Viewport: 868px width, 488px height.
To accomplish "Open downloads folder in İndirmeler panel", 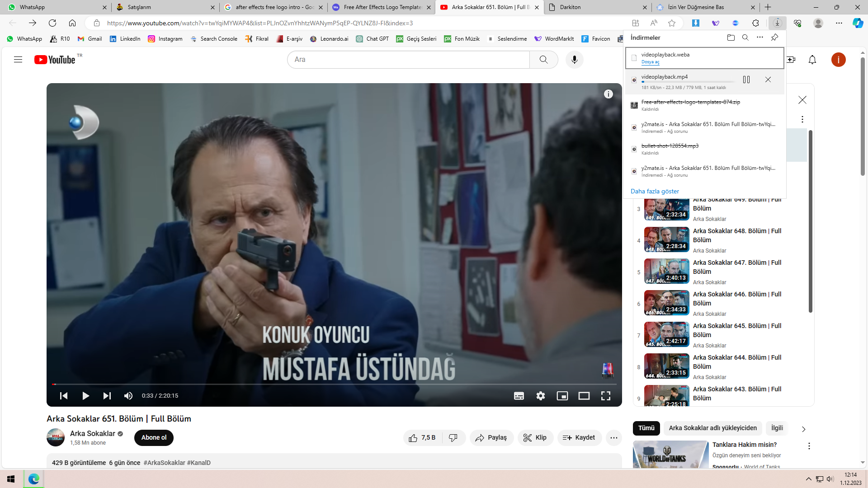I will tap(731, 38).
